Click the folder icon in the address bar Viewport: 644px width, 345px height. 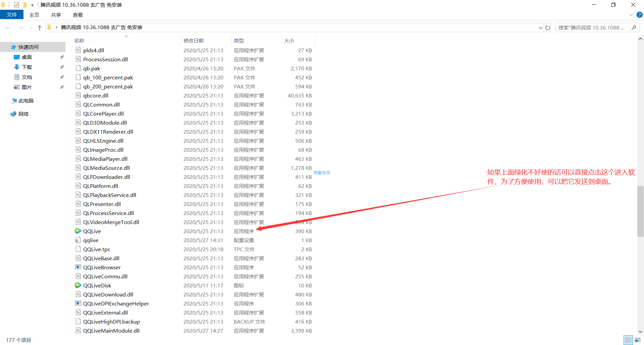coord(49,27)
